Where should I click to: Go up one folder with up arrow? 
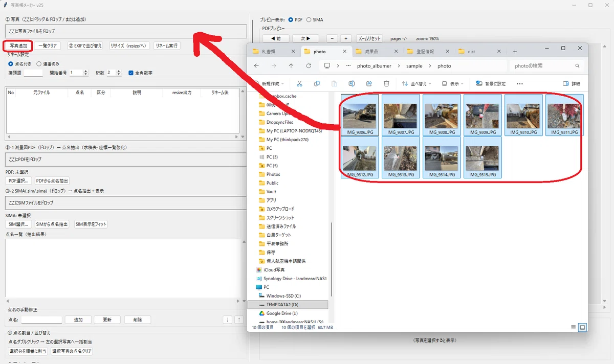[x=291, y=66]
